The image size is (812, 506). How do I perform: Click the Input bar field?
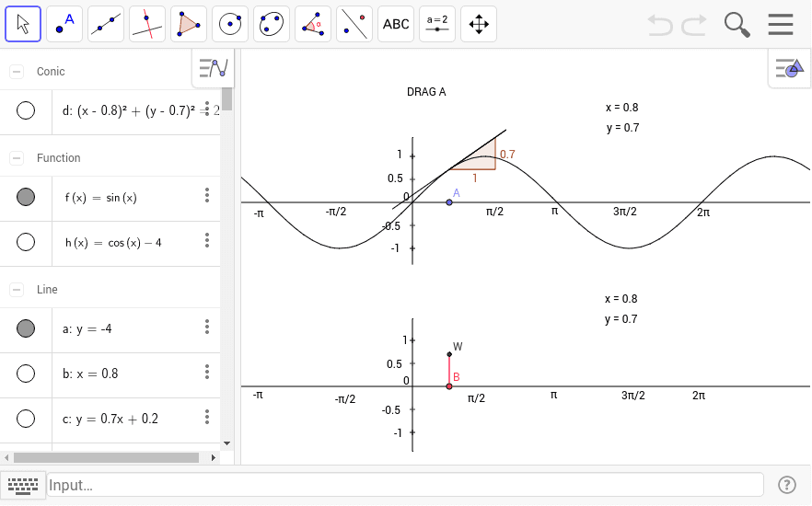pos(405,485)
